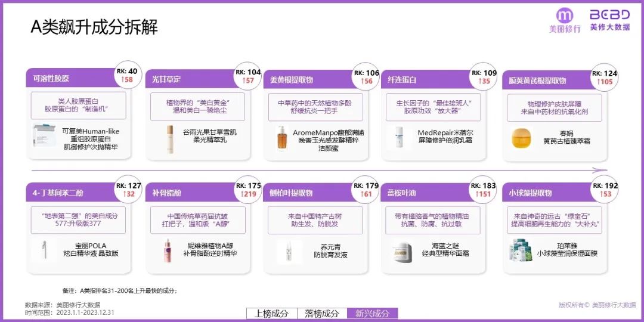Viewport: 644px width, 322px height.
Task: Click the "地表第二强"的美白成分 description box
Action: click(x=79, y=219)
